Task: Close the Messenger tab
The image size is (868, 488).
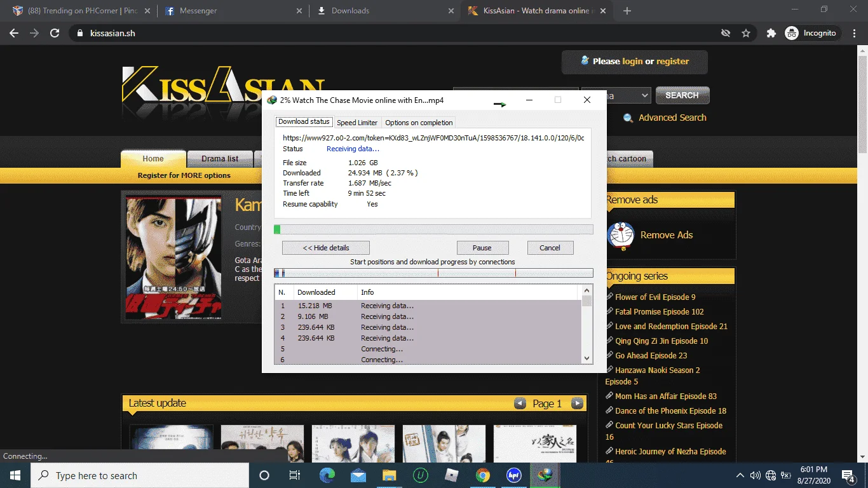Action: pos(299,11)
